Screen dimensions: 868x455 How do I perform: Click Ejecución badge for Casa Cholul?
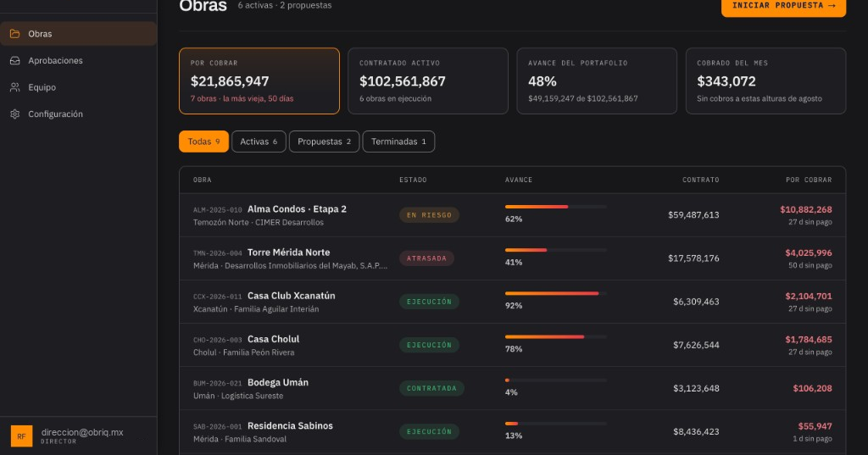click(x=429, y=345)
